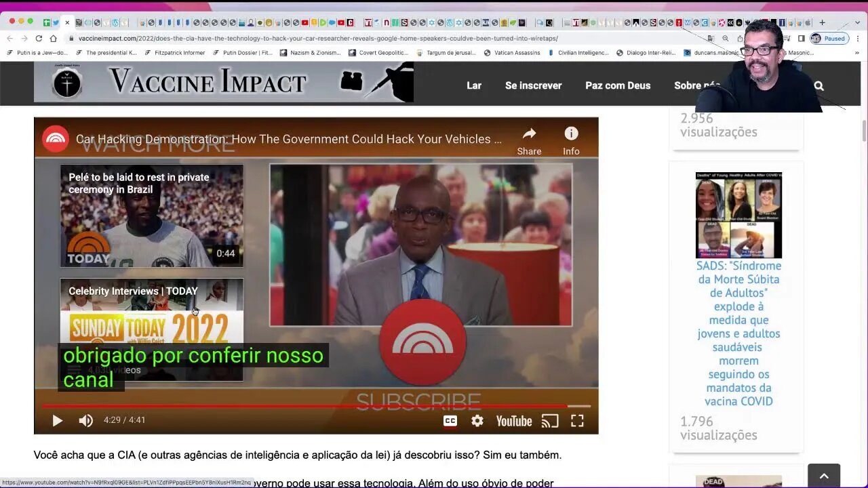Click the scroll-to-top arrow button
This screenshot has width=868, height=488.
coord(824,476)
